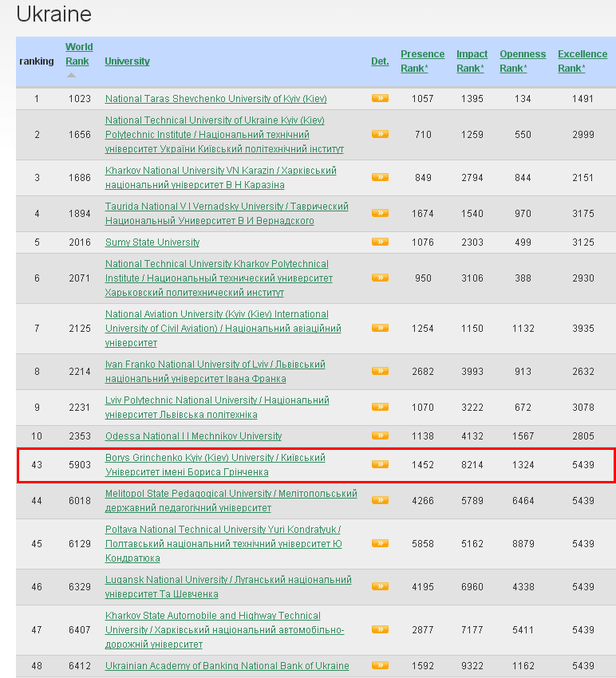Open Lugansk National University link

(x=228, y=587)
